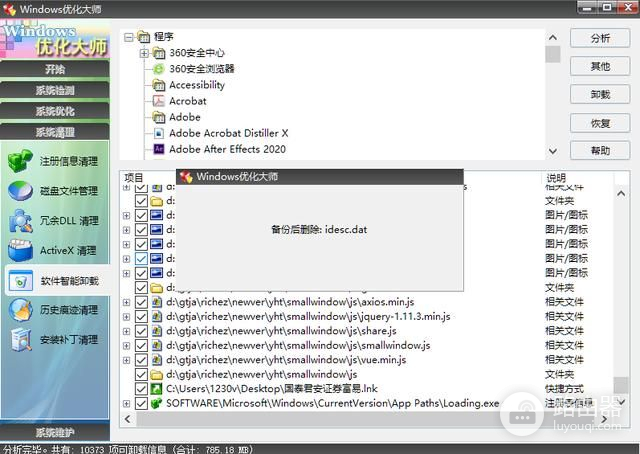Open 注册信息清理 registry cleanup icon

[x=20, y=160]
